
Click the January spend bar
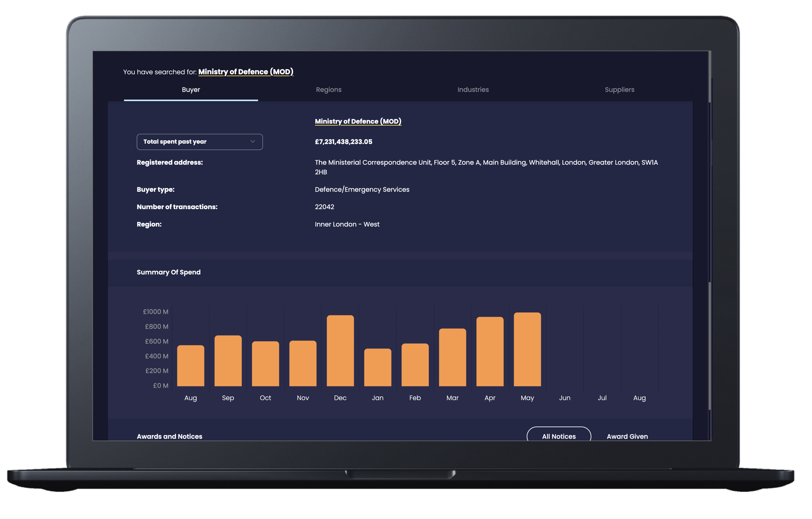click(378, 367)
